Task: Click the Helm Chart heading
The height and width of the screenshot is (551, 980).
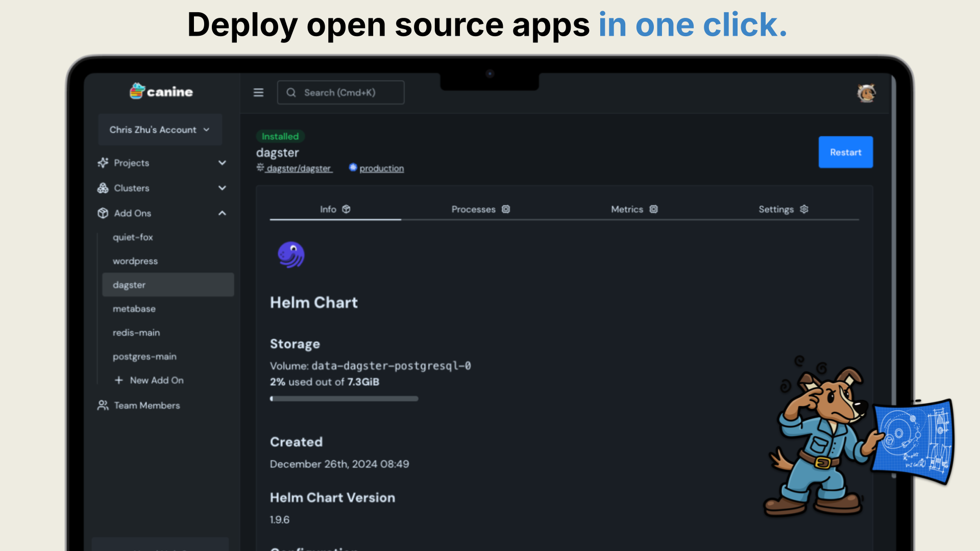Action: click(314, 303)
